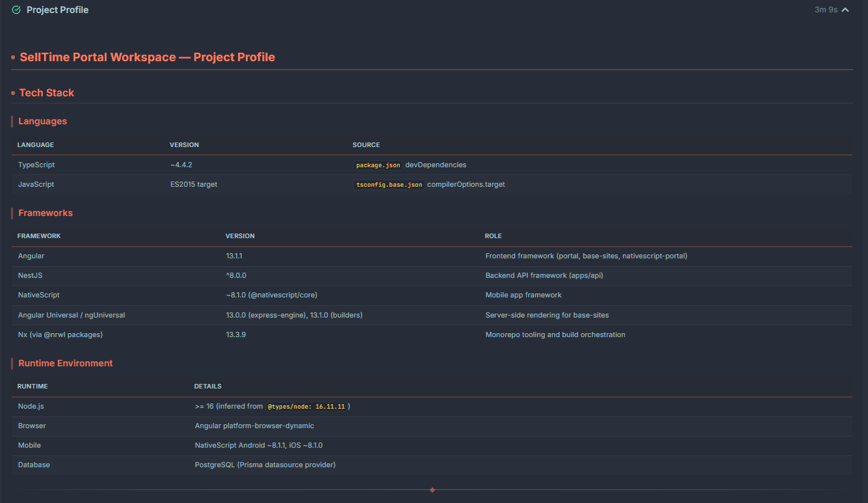Click the tsconfig.base.json code chip

pyautogui.click(x=389, y=185)
